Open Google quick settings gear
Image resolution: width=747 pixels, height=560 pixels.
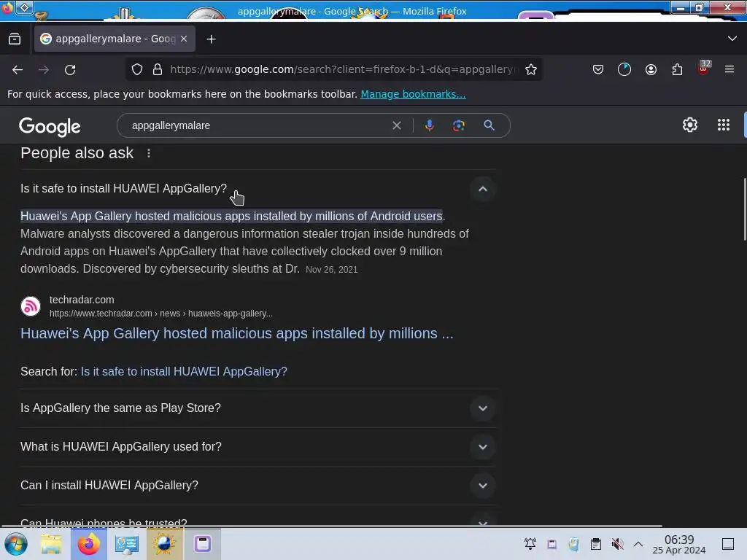click(x=690, y=125)
